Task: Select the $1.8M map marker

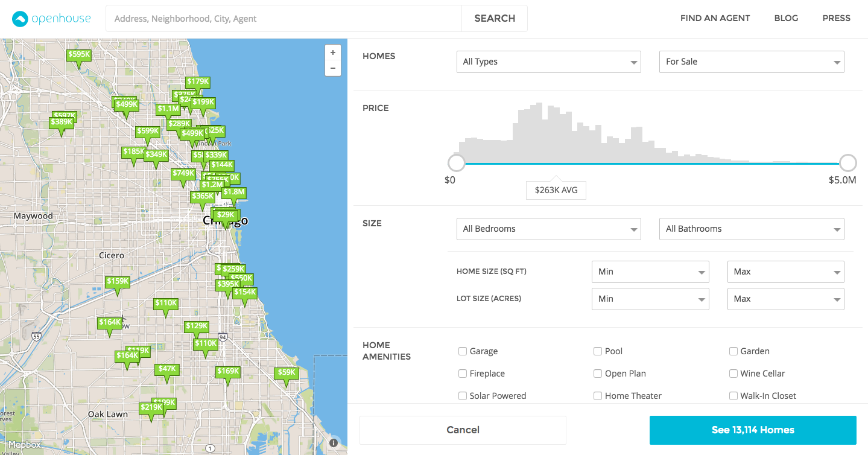Action: pyautogui.click(x=234, y=192)
